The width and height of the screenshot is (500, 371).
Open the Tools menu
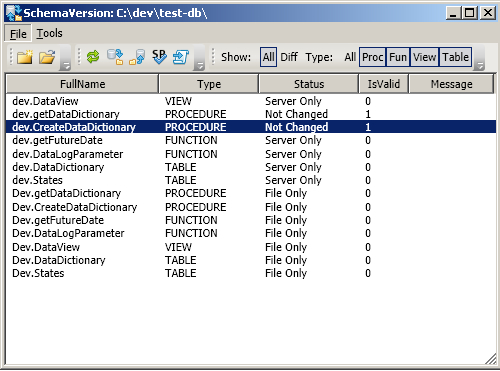[49, 33]
